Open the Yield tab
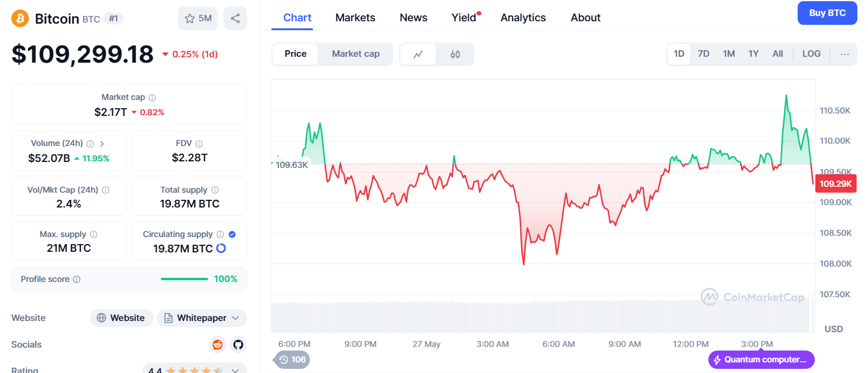Viewport: 868px width, 373px height. click(x=464, y=18)
